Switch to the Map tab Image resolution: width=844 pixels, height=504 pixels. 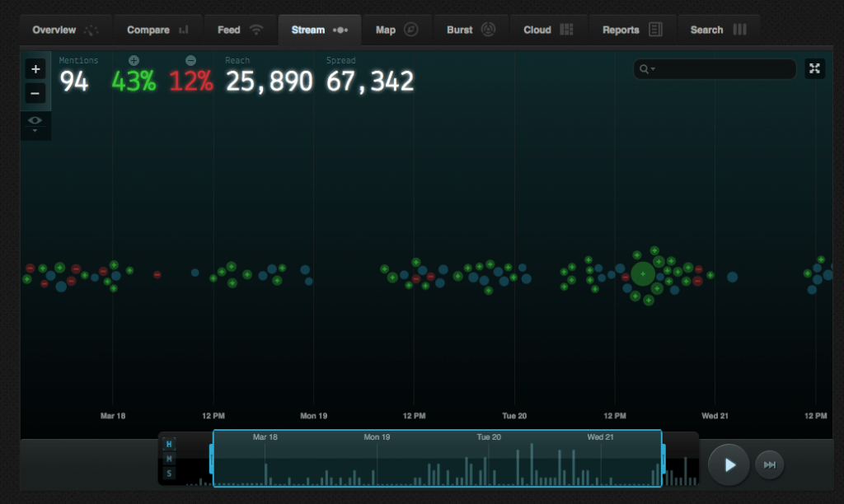click(x=396, y=30)
